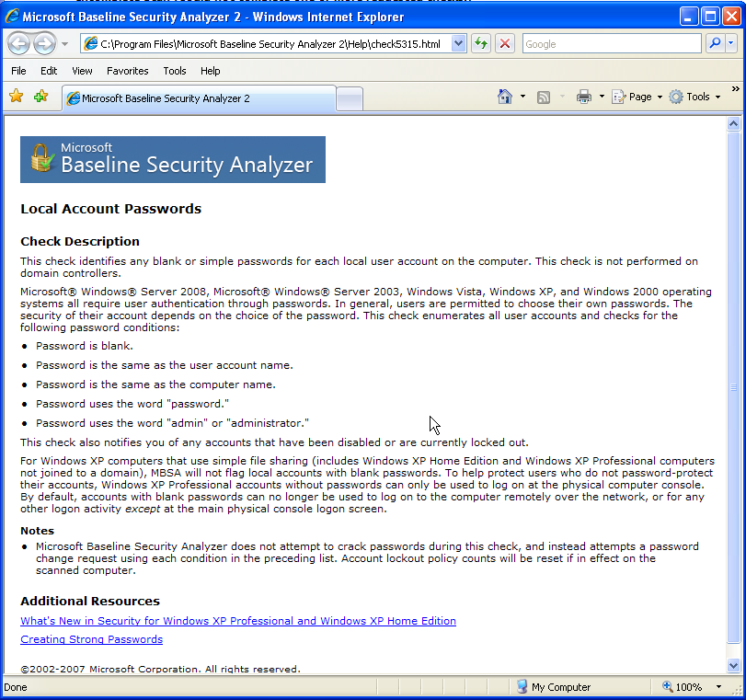Open zoom level dropdown arrow in status bar
Screen dimensions: 746x700
click(718, 687)
